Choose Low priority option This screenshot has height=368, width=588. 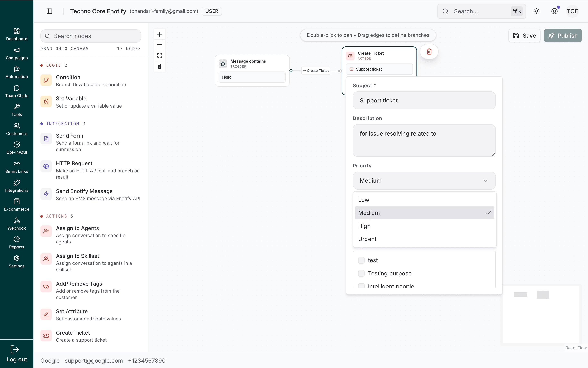[424, 200]
